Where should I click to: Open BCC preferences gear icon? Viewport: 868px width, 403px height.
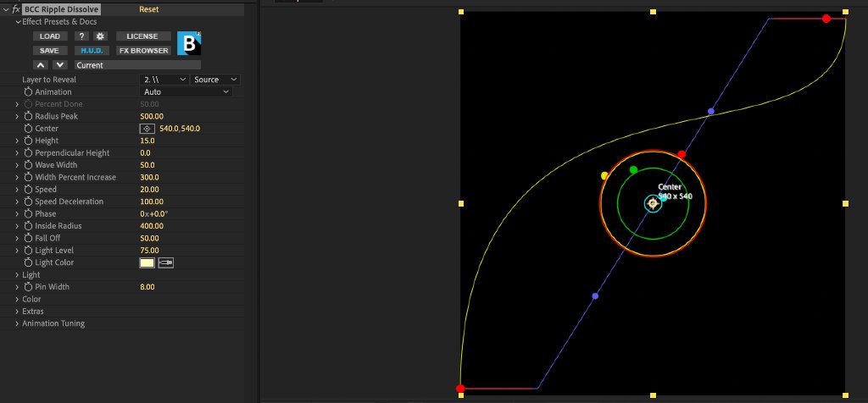pyautogui.click(x=100, y=36)
